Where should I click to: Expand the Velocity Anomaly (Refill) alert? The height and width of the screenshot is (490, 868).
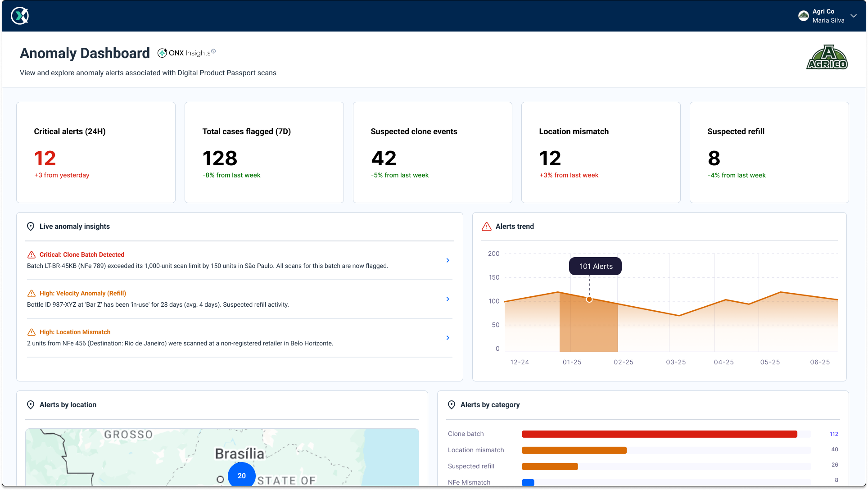click(x=448, y=299)
